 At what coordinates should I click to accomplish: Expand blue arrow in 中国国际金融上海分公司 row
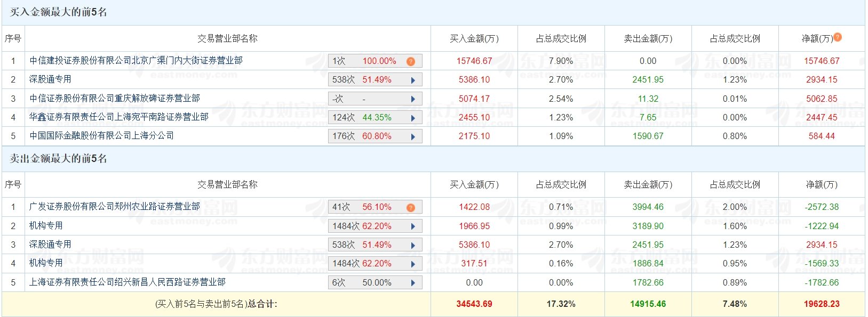point(413,136)
